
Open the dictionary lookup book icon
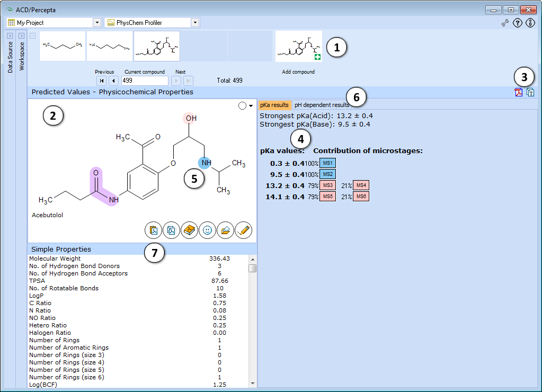coord(190,230)
